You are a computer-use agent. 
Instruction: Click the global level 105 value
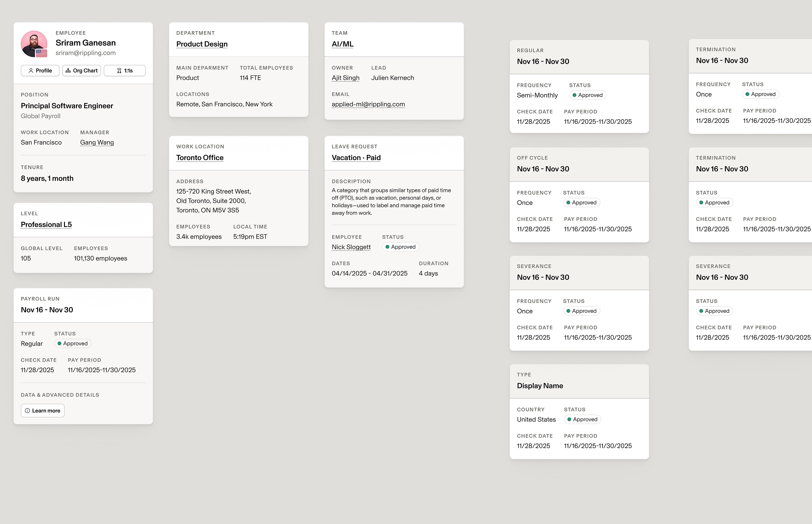click(x=26, y=258)
